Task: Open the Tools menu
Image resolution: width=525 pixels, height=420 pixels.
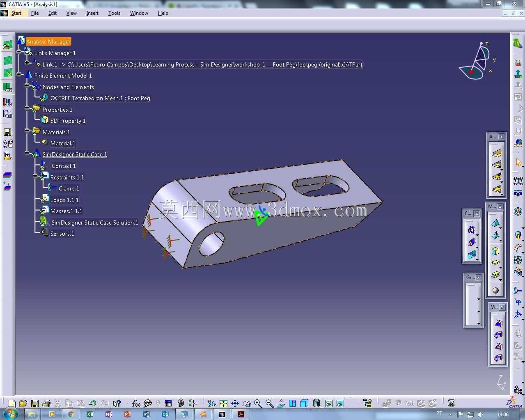Action: (x=114, y=13)
